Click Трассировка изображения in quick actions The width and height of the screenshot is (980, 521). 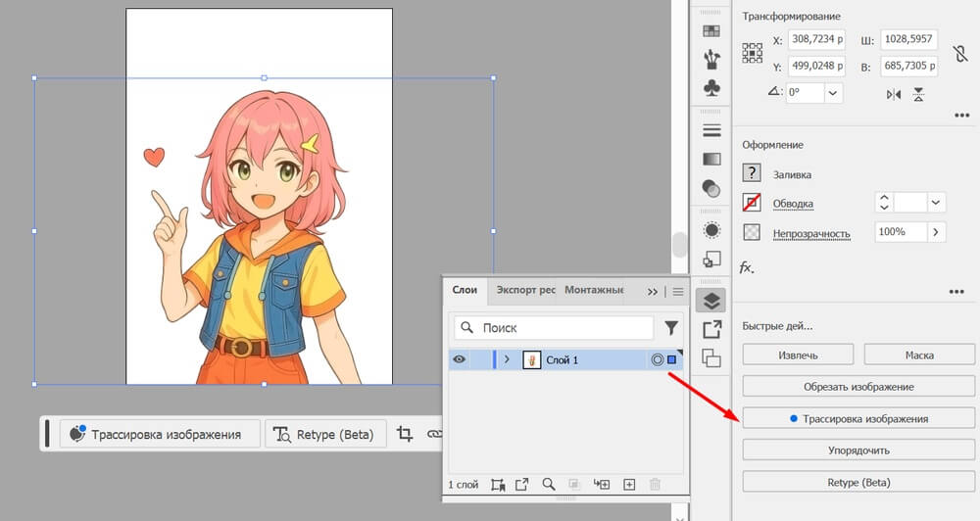coord(858,418)
